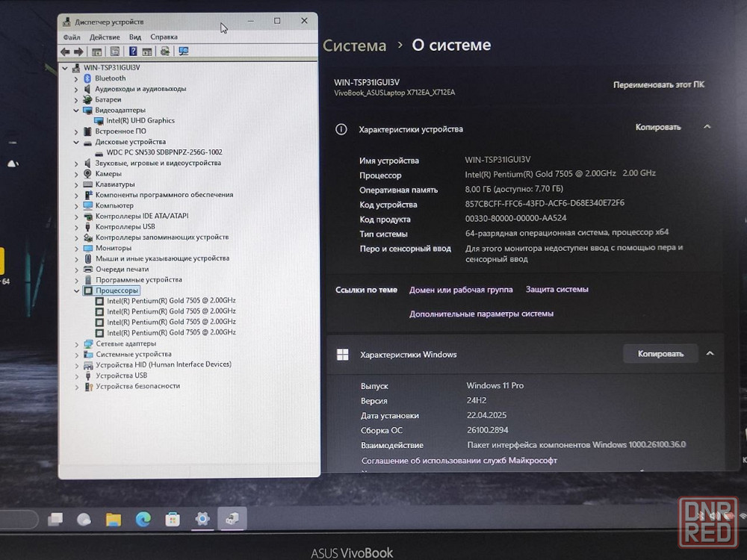Click the update driver toolbar icon
Viewport: 747px width, 560px height.
pyautogui.click(x=165, y=51)
